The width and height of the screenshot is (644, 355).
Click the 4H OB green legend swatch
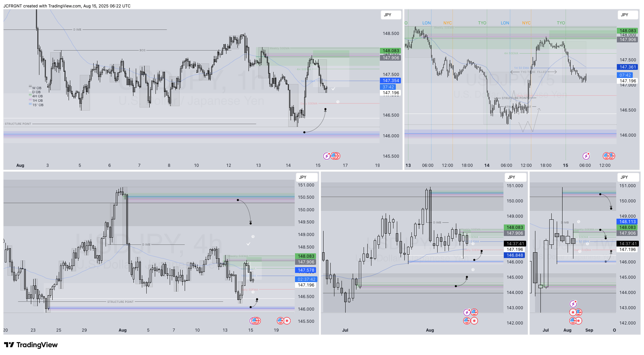(30, 95)
